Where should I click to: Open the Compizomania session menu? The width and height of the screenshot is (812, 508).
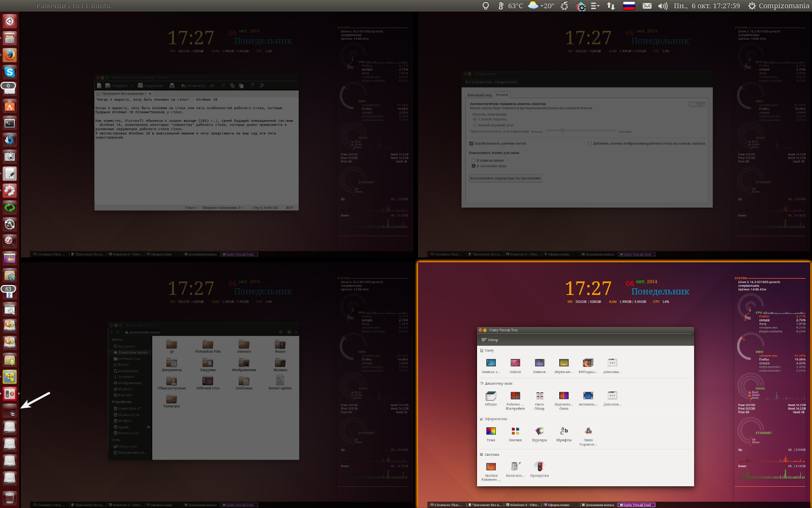(779, 6)
